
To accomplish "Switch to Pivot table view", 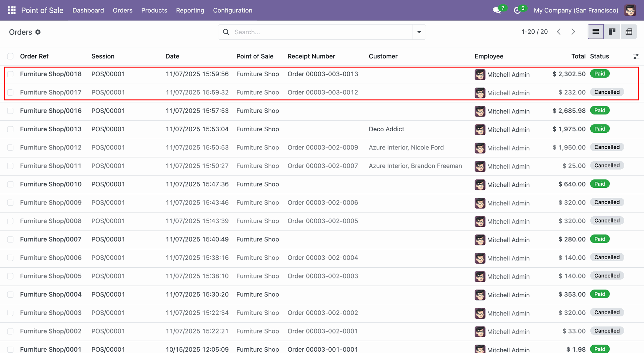I will click(x=629, y=32).
